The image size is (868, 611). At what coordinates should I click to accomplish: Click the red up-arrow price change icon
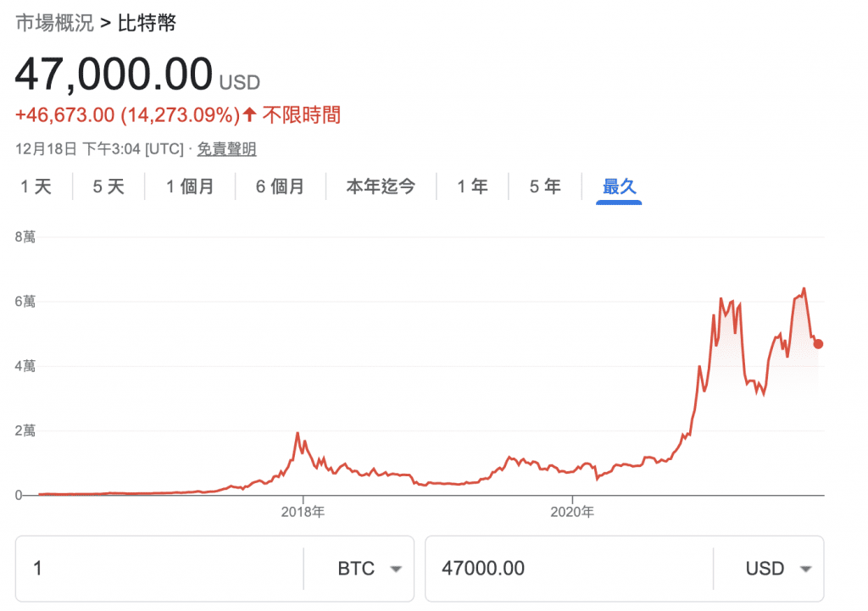point(249,115)
